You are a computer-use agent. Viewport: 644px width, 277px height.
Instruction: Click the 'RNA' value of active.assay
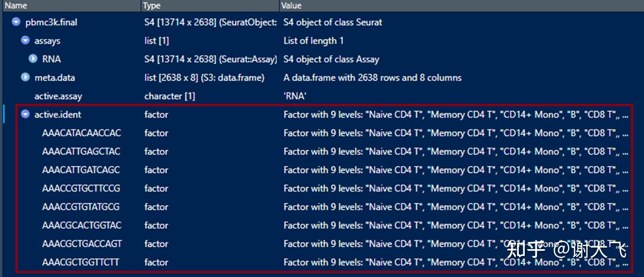click(295, 96)
